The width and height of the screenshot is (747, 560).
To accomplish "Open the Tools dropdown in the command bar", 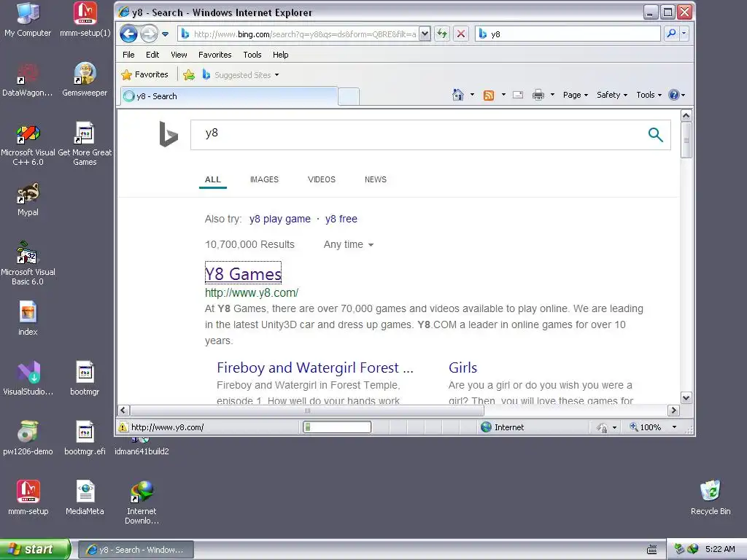I will (x=649, y=95).
